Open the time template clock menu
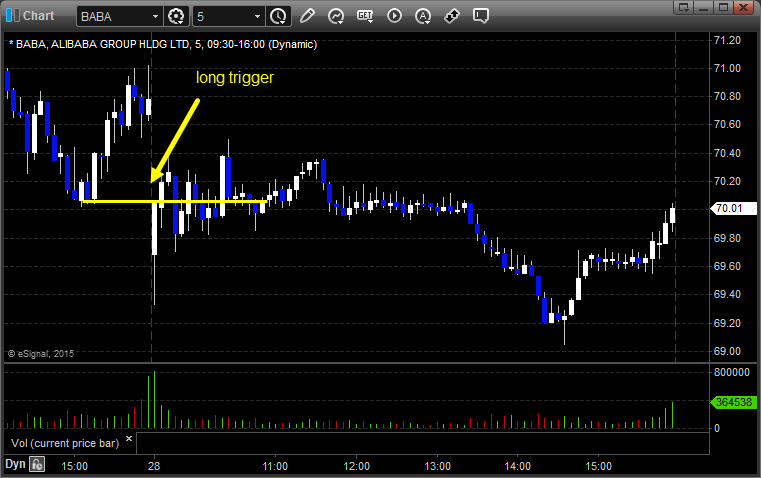 pos(279,16)
